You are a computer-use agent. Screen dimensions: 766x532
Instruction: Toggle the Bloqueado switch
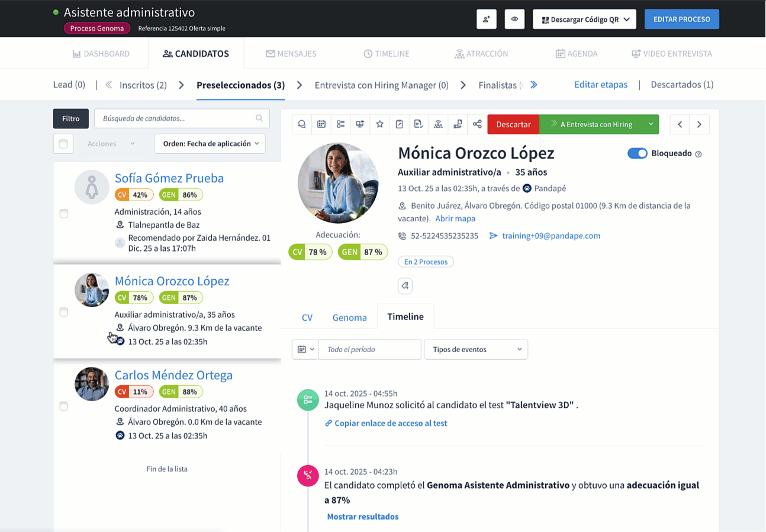tap(637, 153)
